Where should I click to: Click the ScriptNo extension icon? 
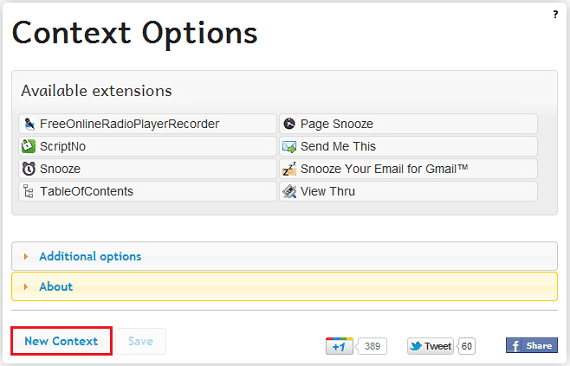point(28,146)
